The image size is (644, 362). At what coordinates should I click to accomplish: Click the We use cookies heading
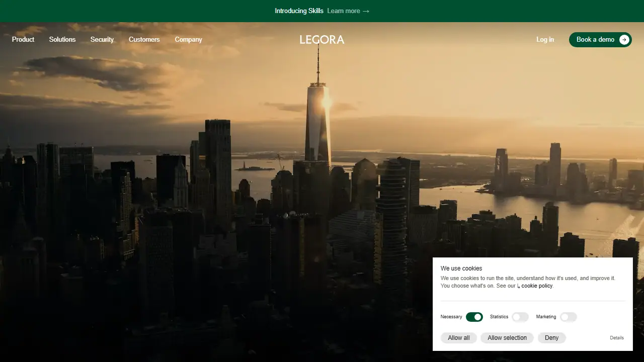[x=461, y=268]
